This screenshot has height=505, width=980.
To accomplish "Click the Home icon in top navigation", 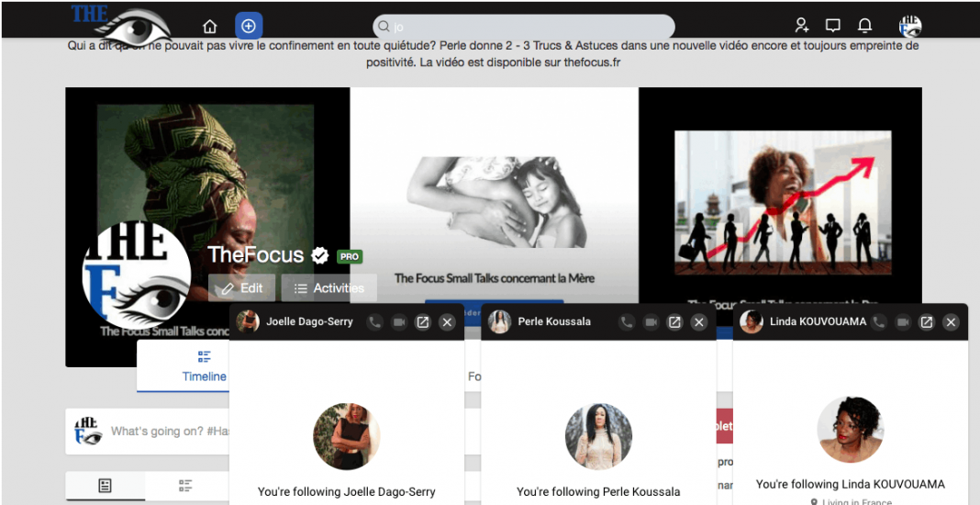I will click(210, 26).
